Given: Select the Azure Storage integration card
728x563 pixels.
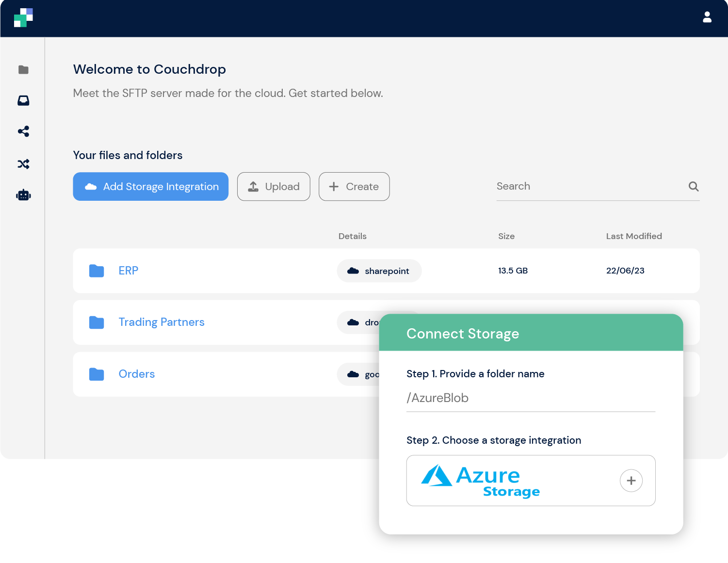Looking at the screenshot, I should point(531,481).
